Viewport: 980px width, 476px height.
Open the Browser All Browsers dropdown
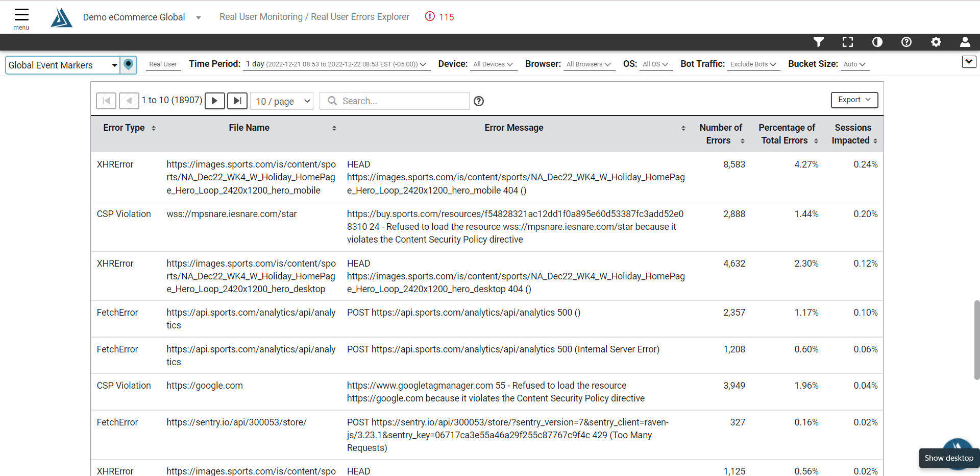click(x=589, y=64)
